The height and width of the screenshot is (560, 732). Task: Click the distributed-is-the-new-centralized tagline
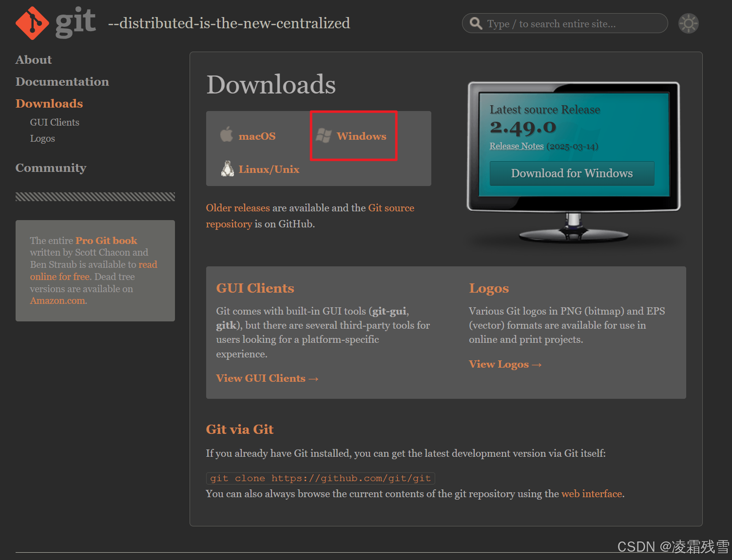pyautogui.click(x=229, y=23)
